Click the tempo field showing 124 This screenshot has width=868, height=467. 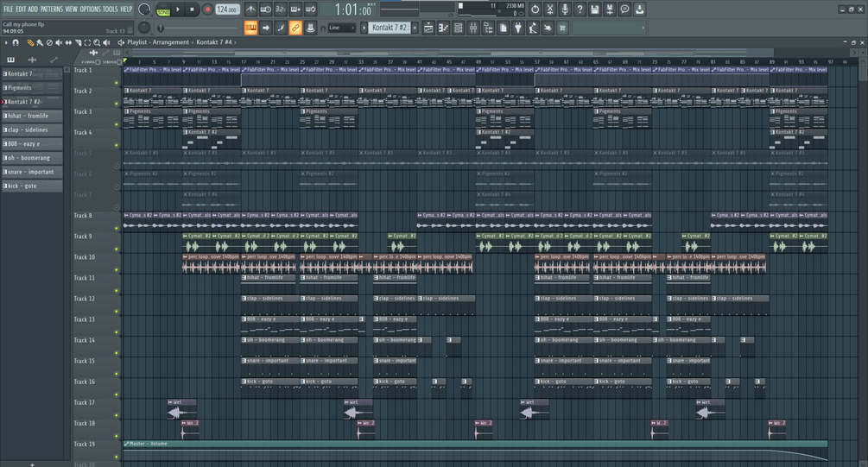pos(227,9)
